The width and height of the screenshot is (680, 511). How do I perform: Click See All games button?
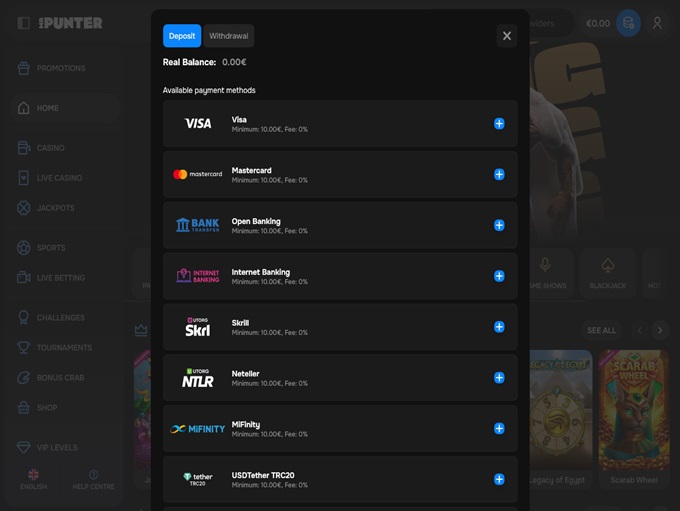point(602,330)
